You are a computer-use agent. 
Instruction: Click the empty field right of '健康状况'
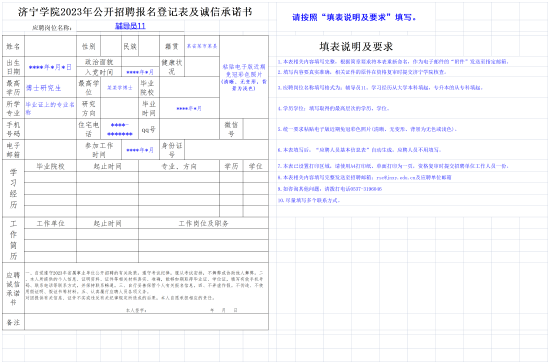pos(202,67)
